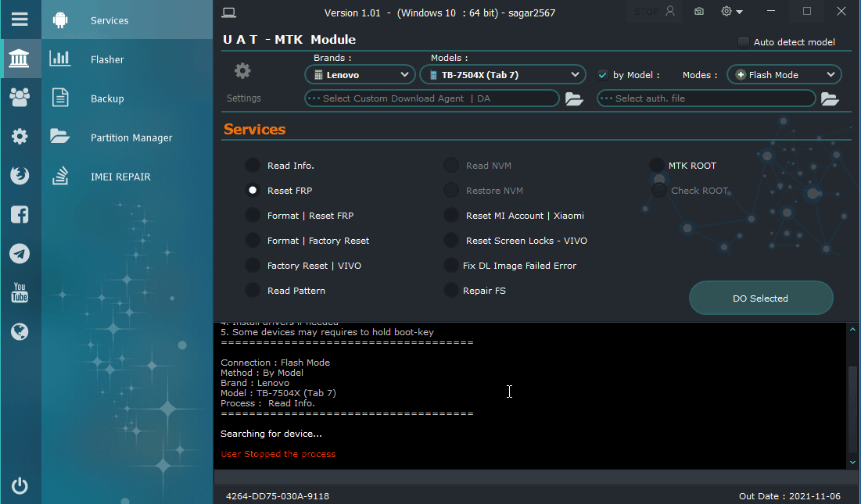
Task: Click the screenshot camera icon
Action: (699, 12)
